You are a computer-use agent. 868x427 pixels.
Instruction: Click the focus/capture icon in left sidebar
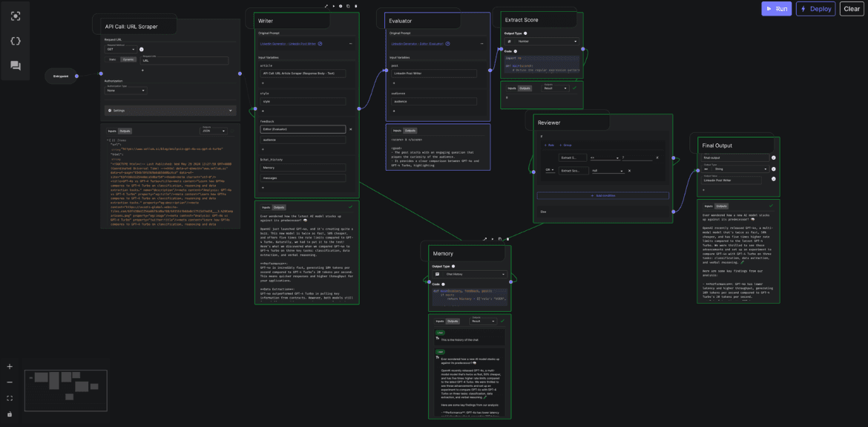coord(15,16)
